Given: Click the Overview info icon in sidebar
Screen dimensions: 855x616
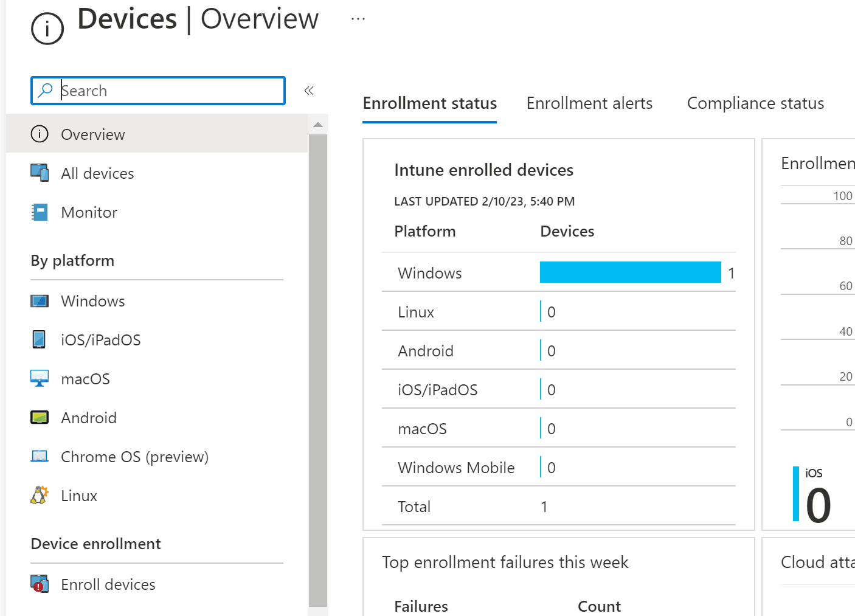Looking at the screenshot, I should pos(40,134).
